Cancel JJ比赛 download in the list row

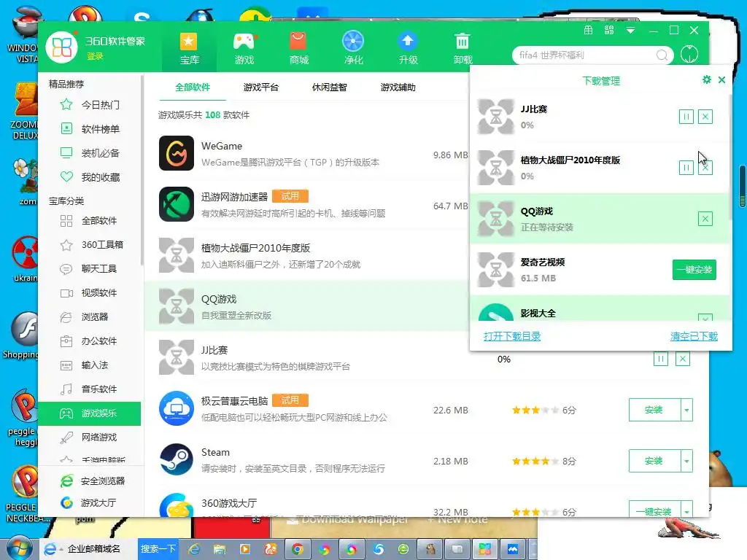coord(682,359)
